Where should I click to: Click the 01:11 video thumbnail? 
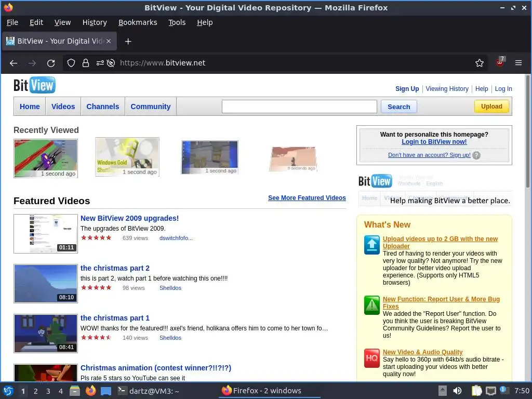[x=46, y=233]
